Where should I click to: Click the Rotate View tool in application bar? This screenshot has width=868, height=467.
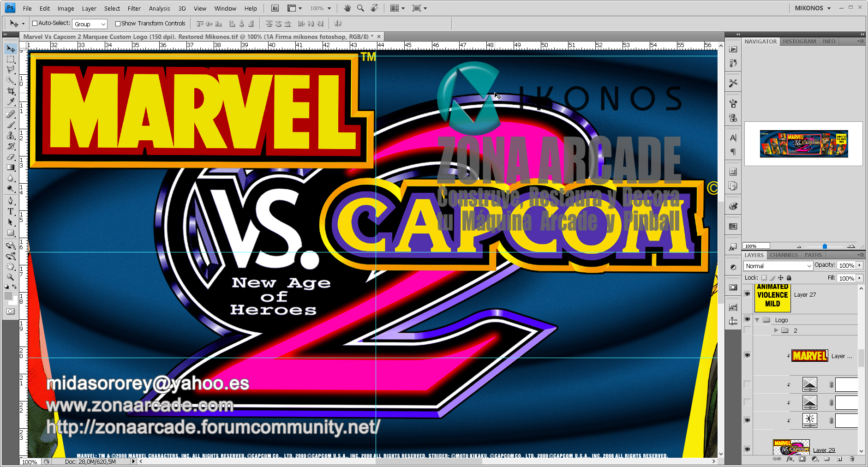[x=374, y=8]
